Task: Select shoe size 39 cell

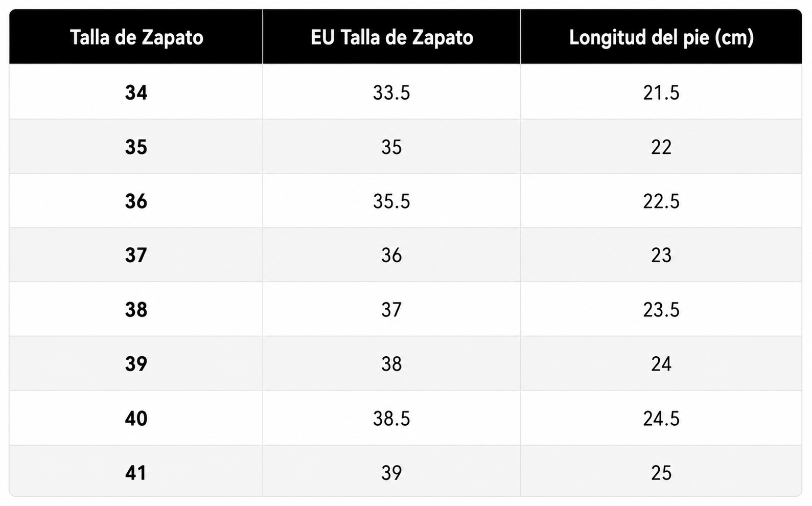Action: click(x=136, y=363)
